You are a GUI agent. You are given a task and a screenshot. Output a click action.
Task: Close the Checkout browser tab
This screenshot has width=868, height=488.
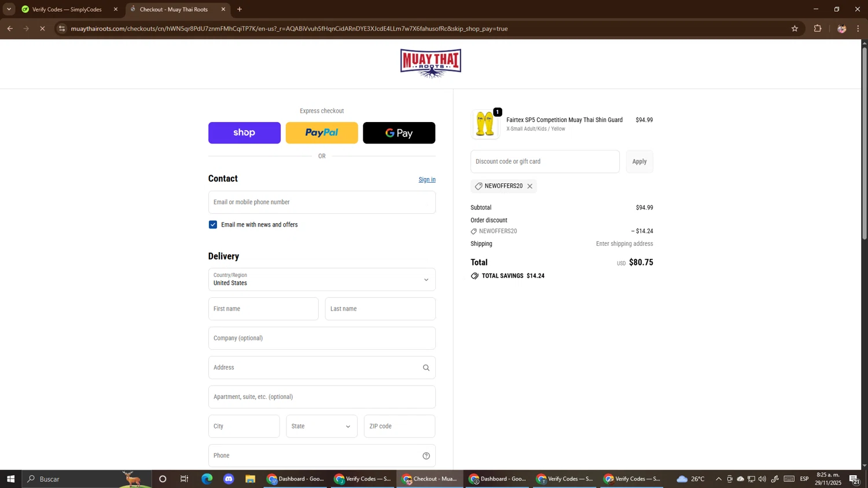click(223, 9)
